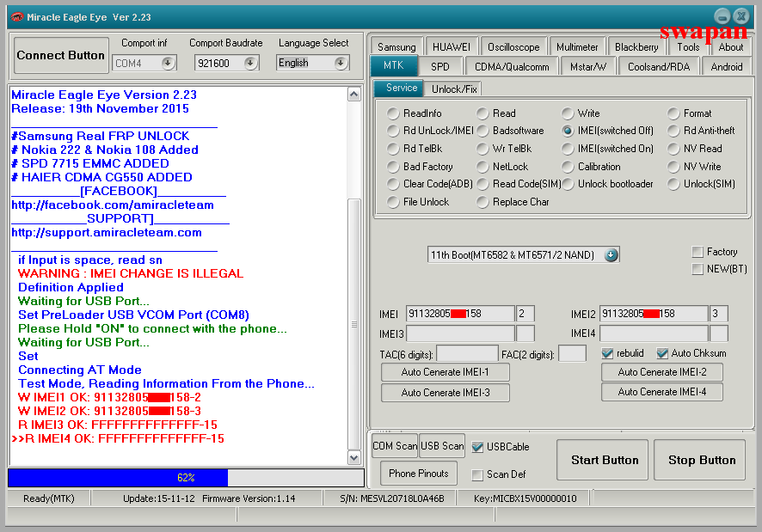Click the log scrollbar down arrow

[x=354, y=458]
